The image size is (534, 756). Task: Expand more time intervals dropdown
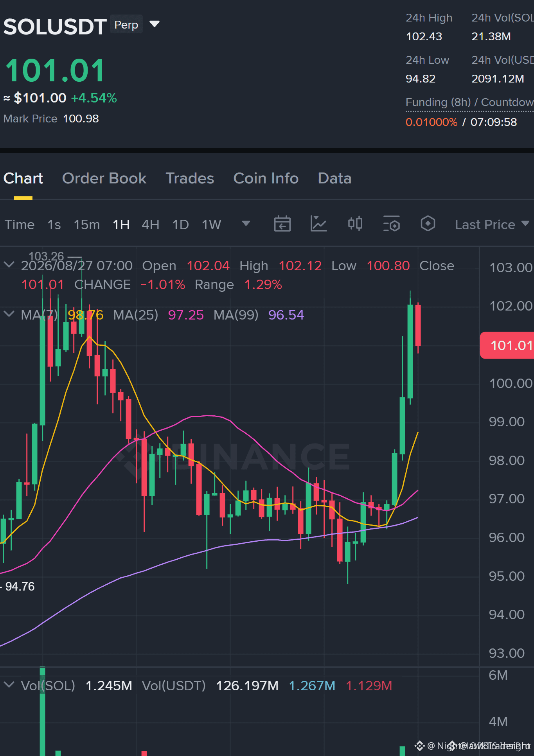tap(246, 224)
